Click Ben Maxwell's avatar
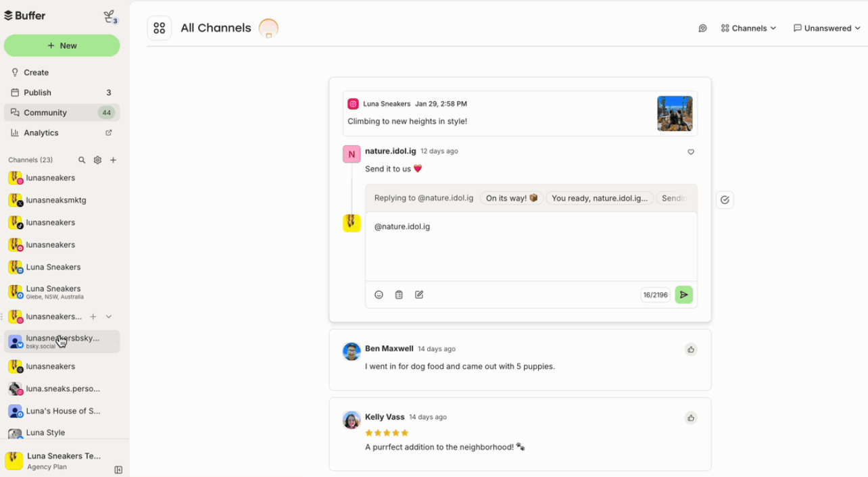Image resolution: width=868 pixels, height=477 pixels. [x=352, y=351]
